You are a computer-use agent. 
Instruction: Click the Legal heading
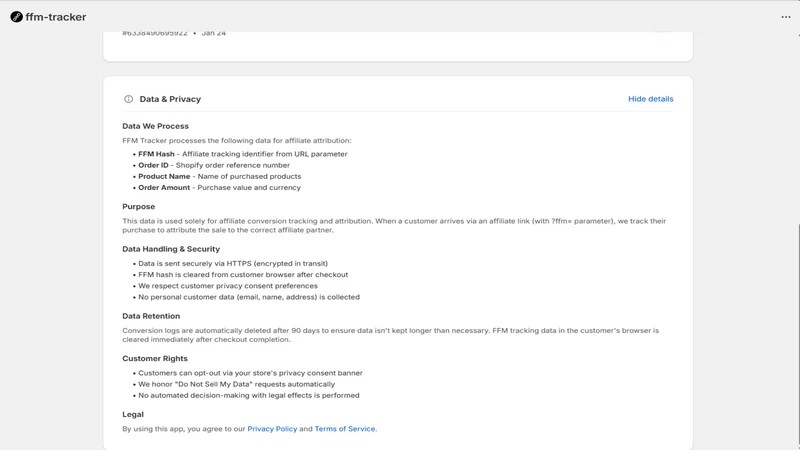point(133,414)
